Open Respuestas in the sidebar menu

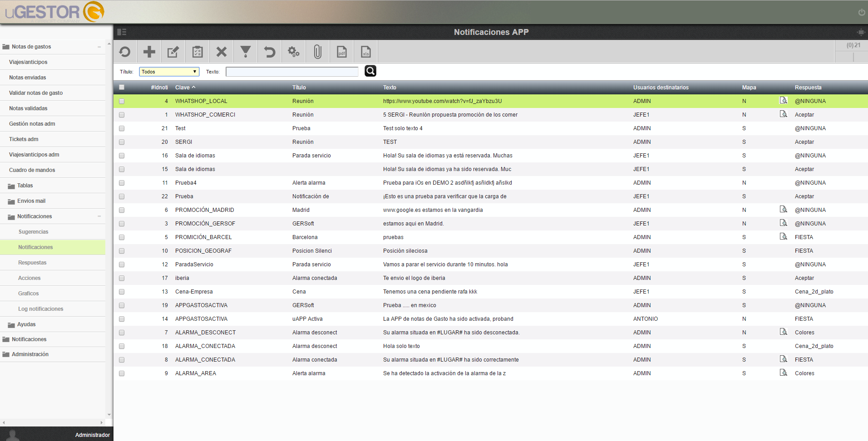point(32,263)
